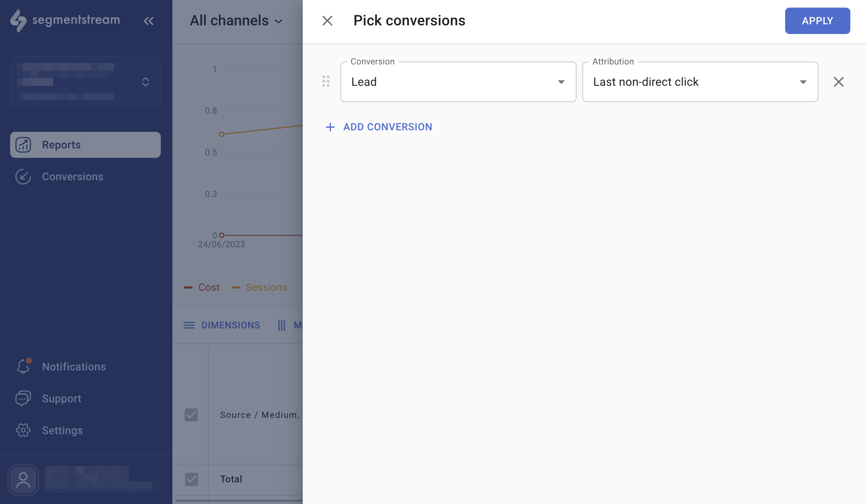The height and width of the screenshot is (504, 867).
Task: Open the Notifications bell icon
Action: tap(23, 366)
